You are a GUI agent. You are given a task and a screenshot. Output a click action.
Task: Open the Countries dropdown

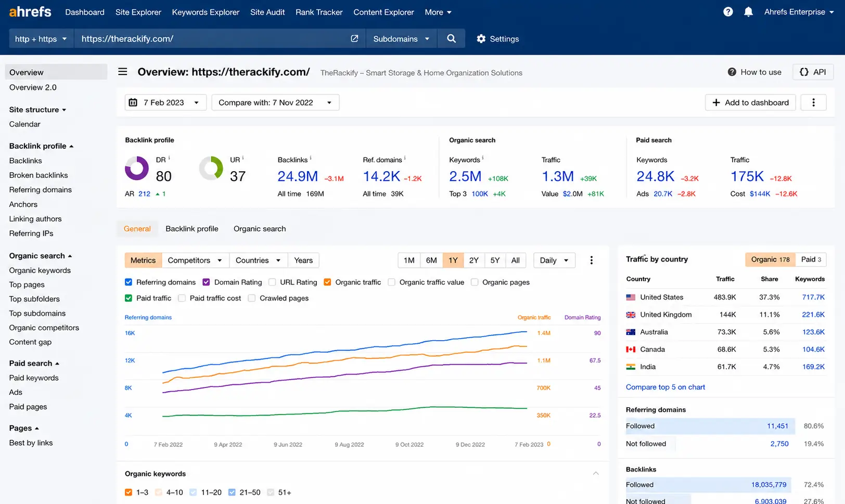[258, 260]
